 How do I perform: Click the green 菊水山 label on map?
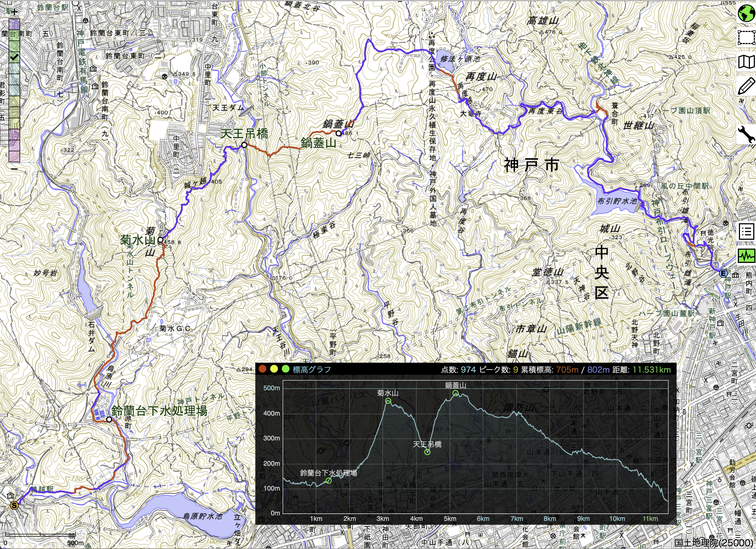[138, 239]
